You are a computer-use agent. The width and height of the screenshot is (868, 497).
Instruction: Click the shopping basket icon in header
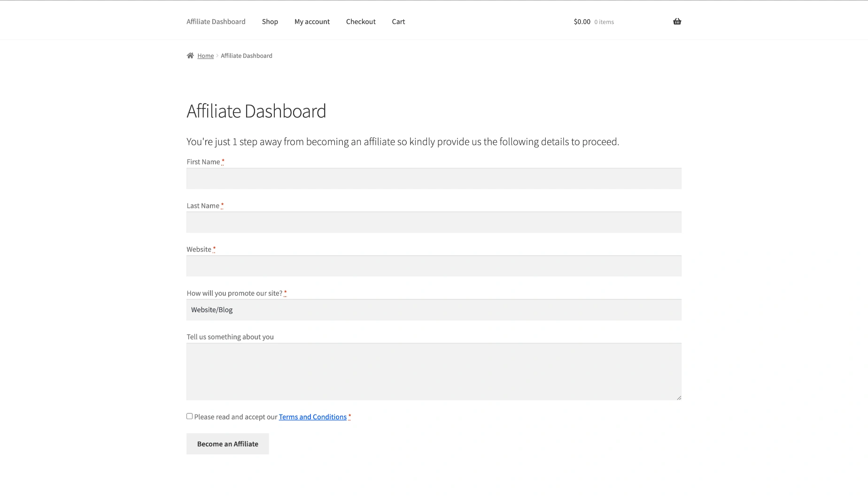click(677, 22)
